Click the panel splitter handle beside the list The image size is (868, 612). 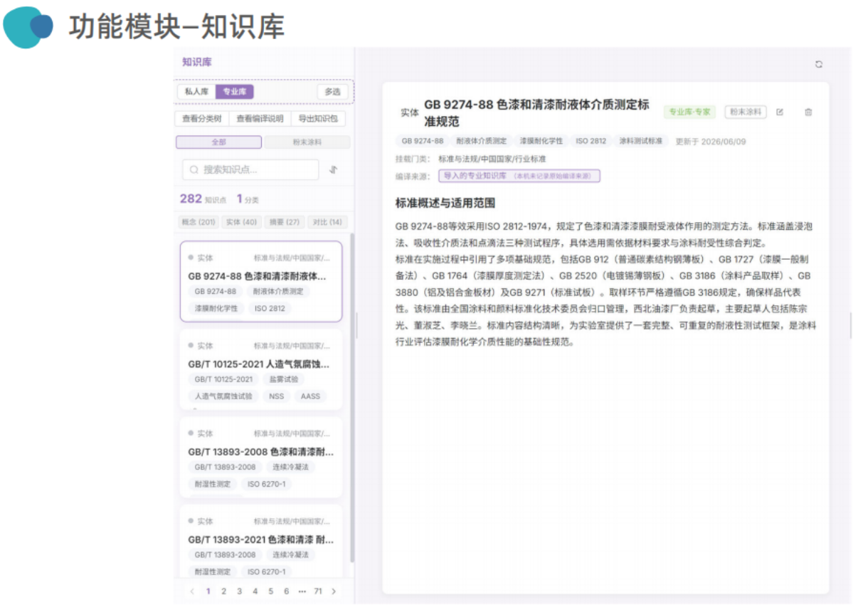tap(356, 325)
